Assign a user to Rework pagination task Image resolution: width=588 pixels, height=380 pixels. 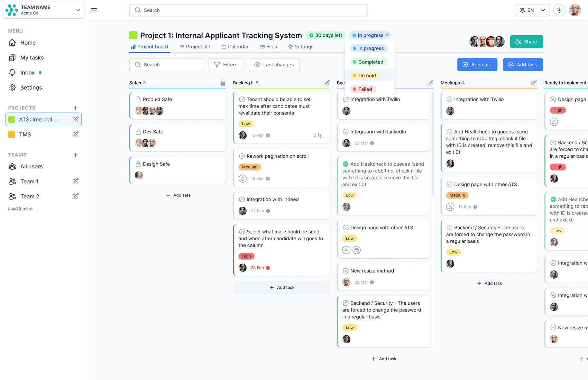click(243, 179)
